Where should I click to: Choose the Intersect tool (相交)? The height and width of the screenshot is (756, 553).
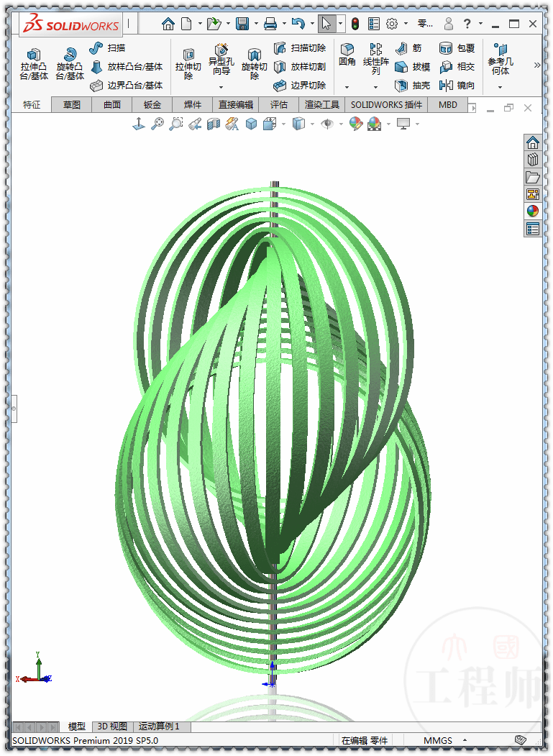coord(457,66)
